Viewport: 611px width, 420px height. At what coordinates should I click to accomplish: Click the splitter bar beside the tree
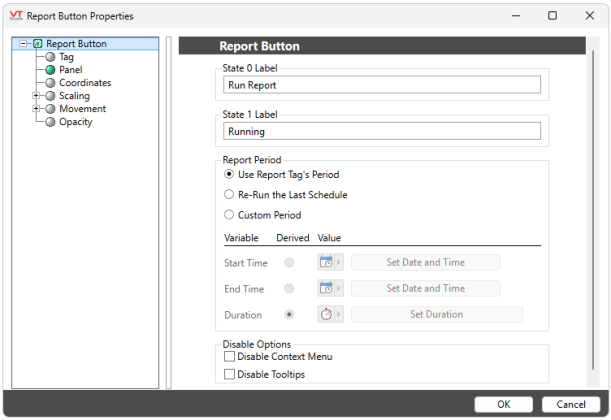(169, 213)
